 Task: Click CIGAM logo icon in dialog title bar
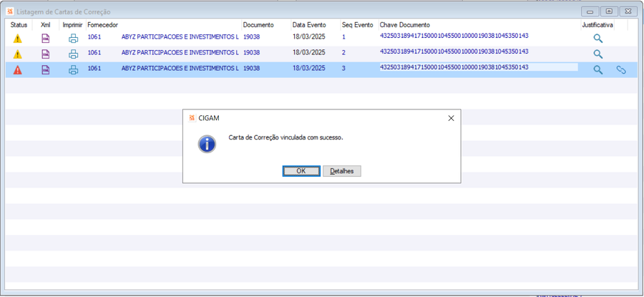(191, 118)
